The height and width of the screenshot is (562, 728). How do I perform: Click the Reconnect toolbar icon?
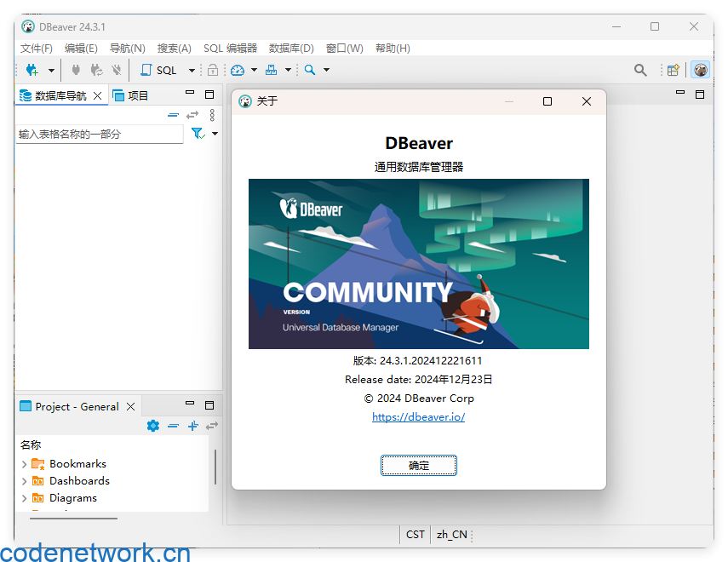96,70
